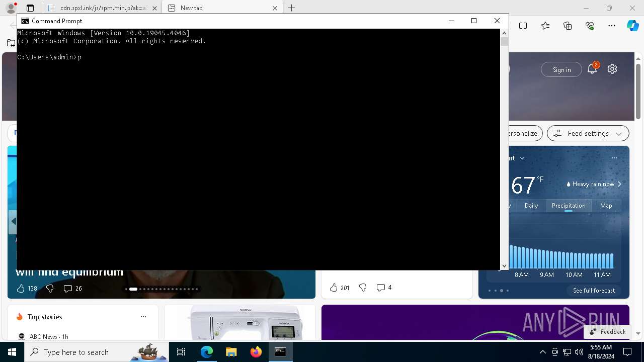Open page settings gear icon
This screenshot has height=362, width=644.
(x=612, y=69)
